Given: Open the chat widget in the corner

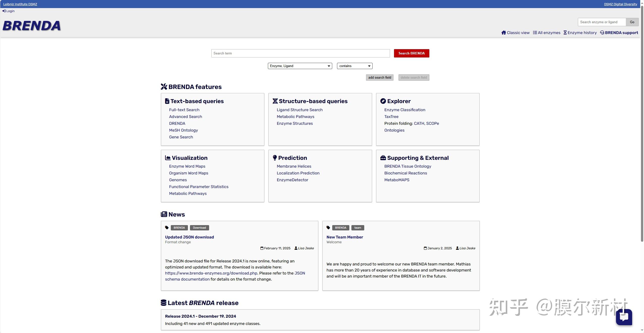Looking at the screenshot, I should 624,317.
